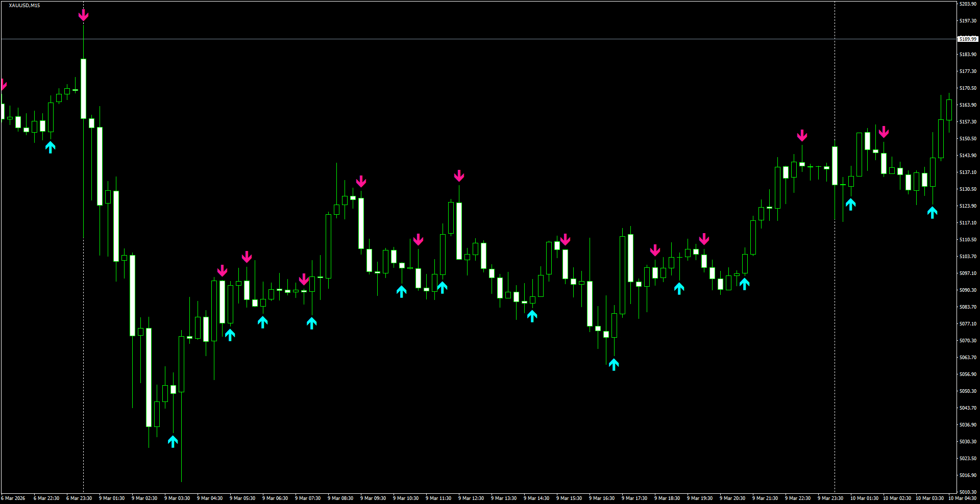This screenshot has width=980, height=504.
Task: Click the down arrow signal near 10 Mar 02:30
Action: click(885, 132)
